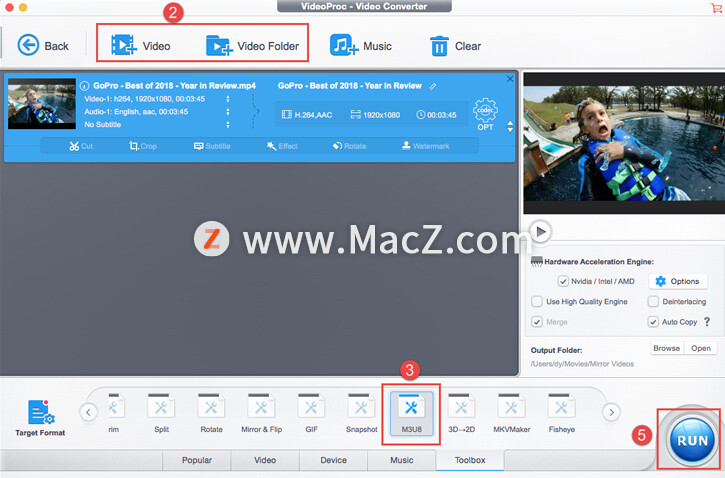This screenshot has width=725, height=478.
Task: Select the M3U8 toolbox item
Action: coord(411,414)
